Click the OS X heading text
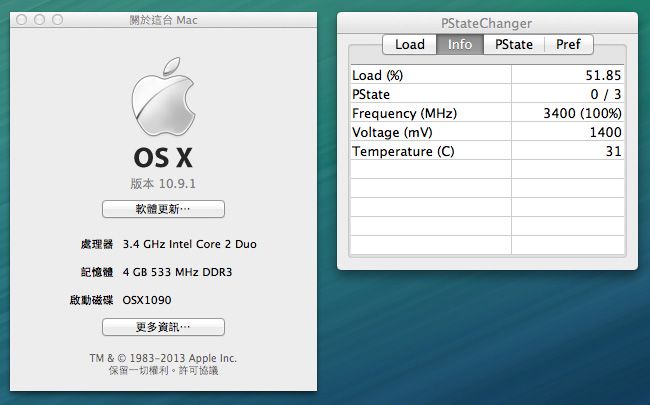Image resolution: width=650 pixels, height=405 pixels. coord(163,158)
